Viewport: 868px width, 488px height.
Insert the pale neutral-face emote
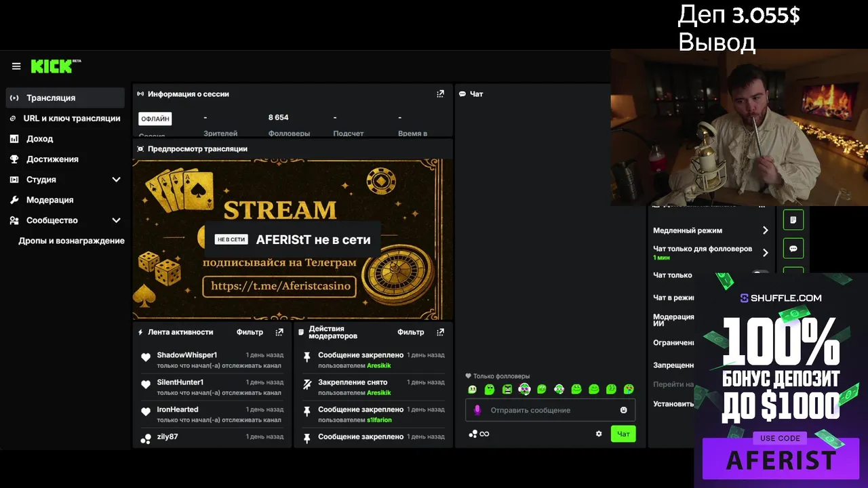[x=472, y=389]
